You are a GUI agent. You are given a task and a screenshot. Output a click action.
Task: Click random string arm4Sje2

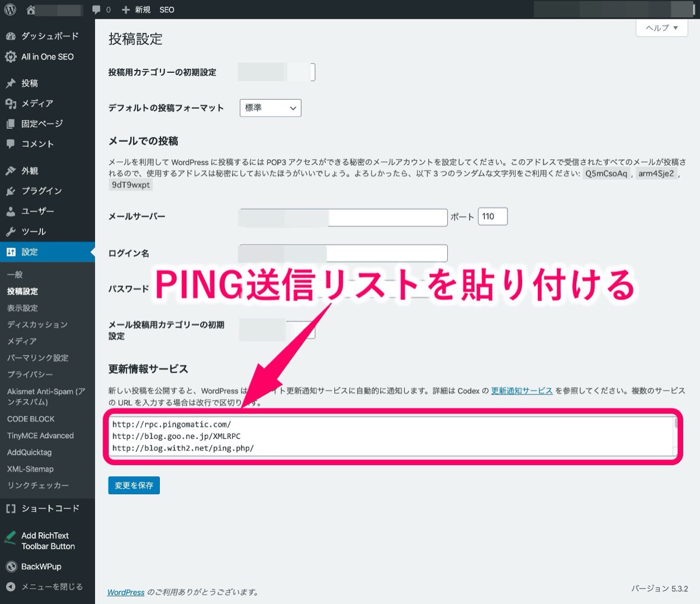656,174
